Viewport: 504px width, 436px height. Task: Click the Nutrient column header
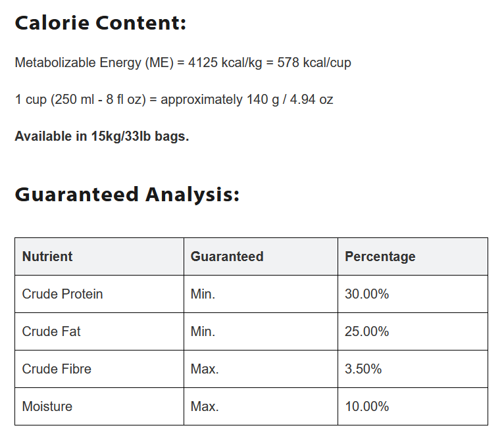coord(47,256)
